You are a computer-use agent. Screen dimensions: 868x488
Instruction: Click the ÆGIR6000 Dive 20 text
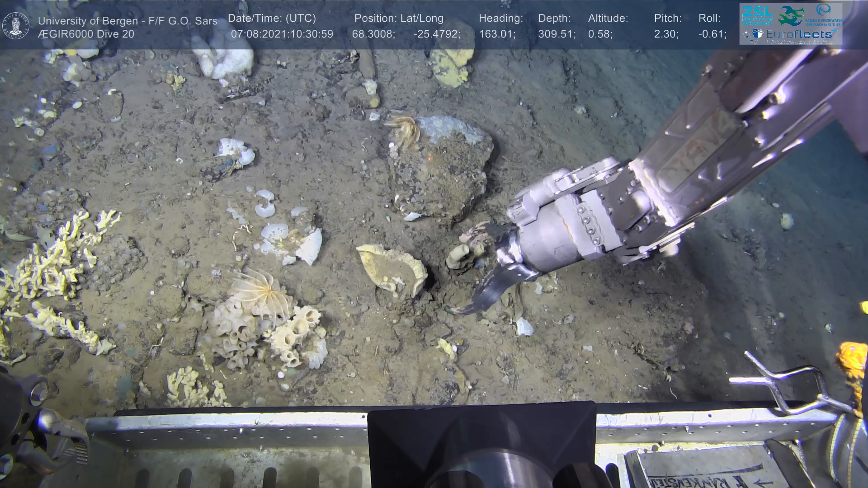86,34
